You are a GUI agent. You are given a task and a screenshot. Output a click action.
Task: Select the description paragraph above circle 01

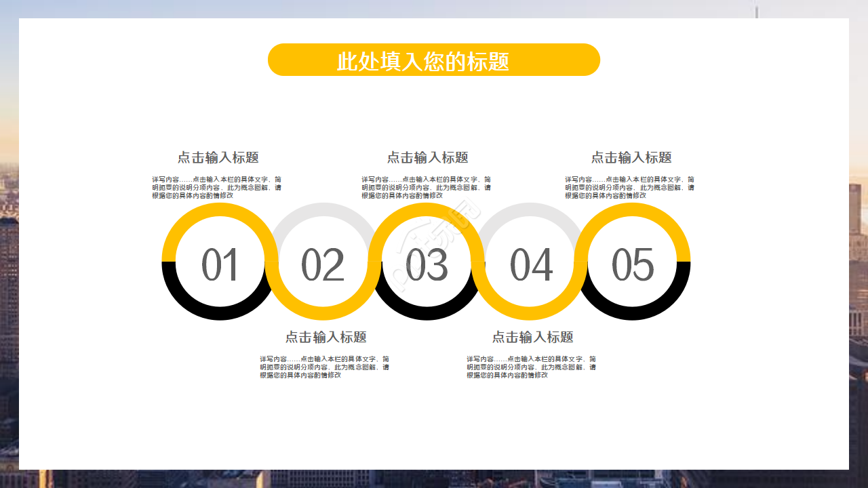[x=217, y=187]
